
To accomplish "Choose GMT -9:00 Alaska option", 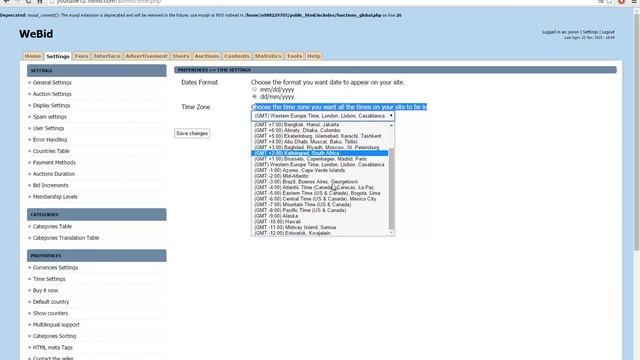I will click(320, 216).
